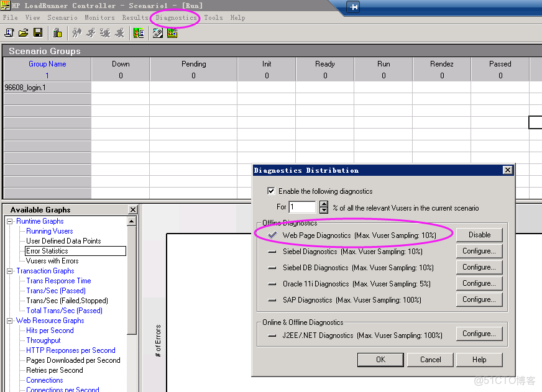Screen dimensions: 542x392
Task: Click the LoadRunner Controller title bar icon
Action: (5, 5)
